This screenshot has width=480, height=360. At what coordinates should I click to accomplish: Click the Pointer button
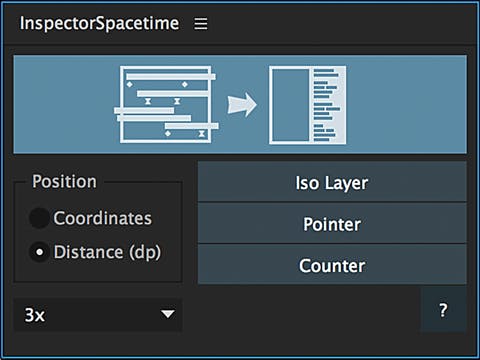pyautogui.click(x=332, y=223)
